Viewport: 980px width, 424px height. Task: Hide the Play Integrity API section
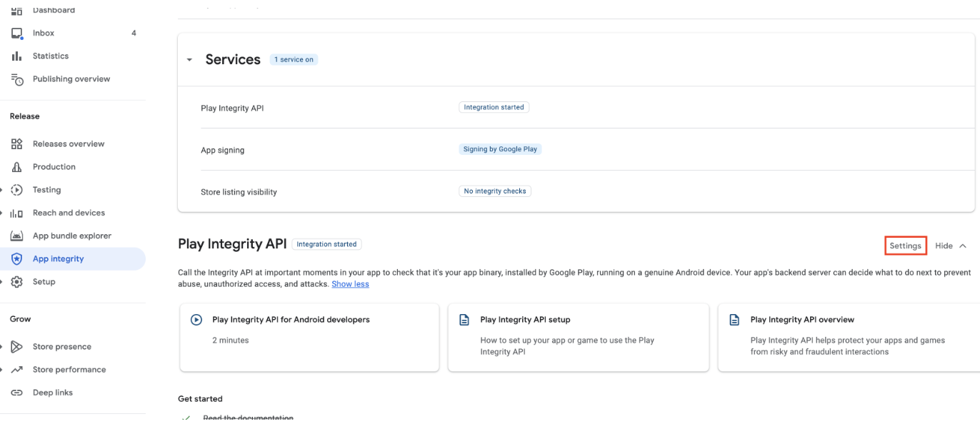(x=951, y=246)
